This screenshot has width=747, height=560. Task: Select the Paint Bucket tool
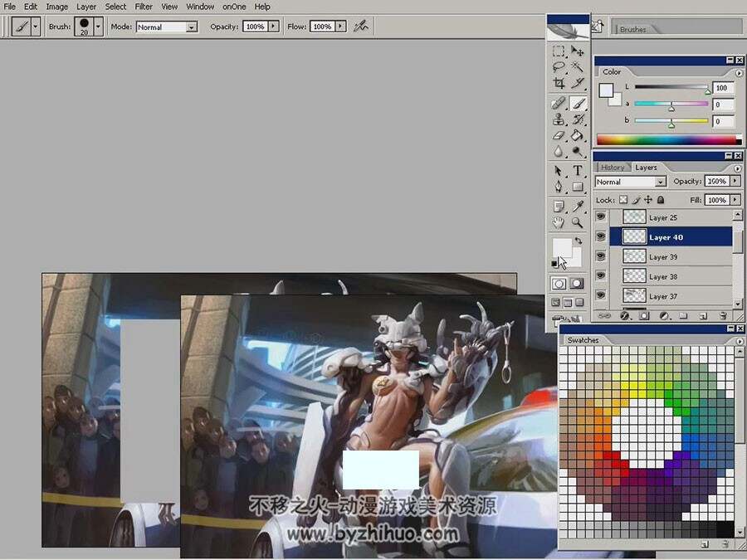[x=578, y=135]
